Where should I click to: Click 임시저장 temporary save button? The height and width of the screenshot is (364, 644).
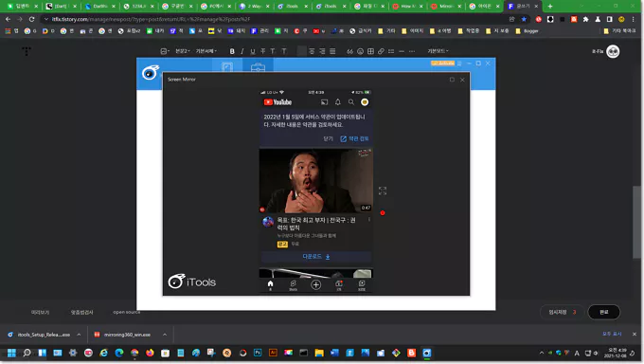[563, 312]
